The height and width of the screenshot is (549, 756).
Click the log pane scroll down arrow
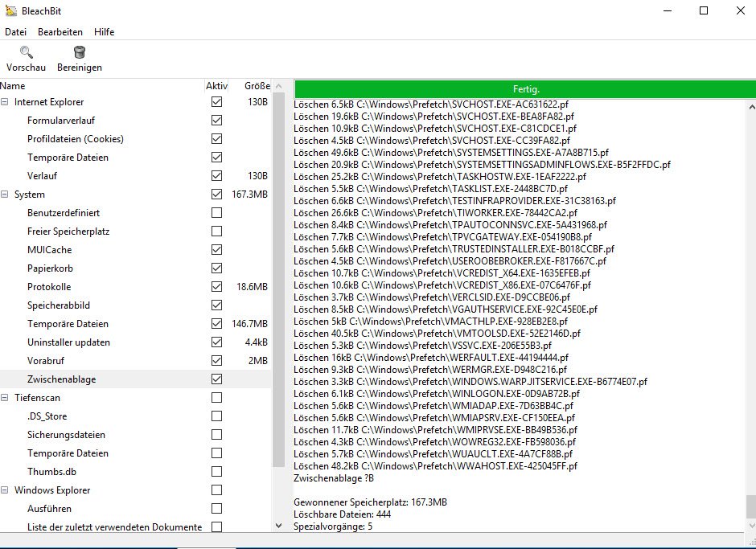pyautogui.click(x=751, y=526)
